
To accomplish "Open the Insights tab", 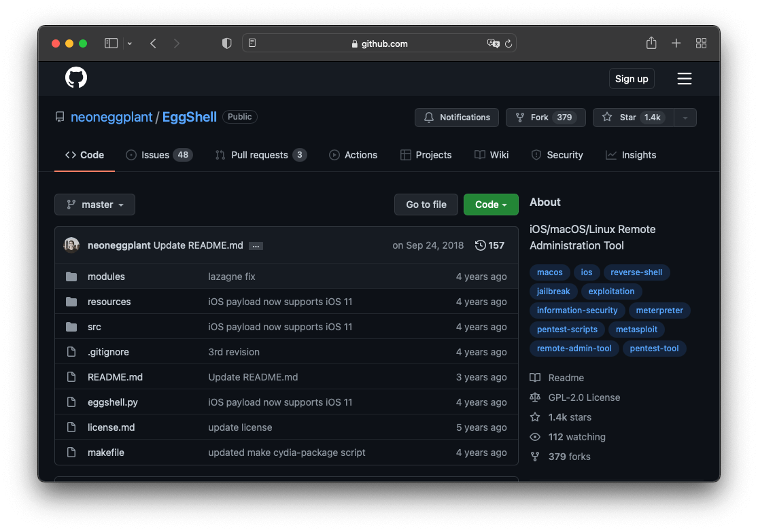I will (x=631, y=155).
